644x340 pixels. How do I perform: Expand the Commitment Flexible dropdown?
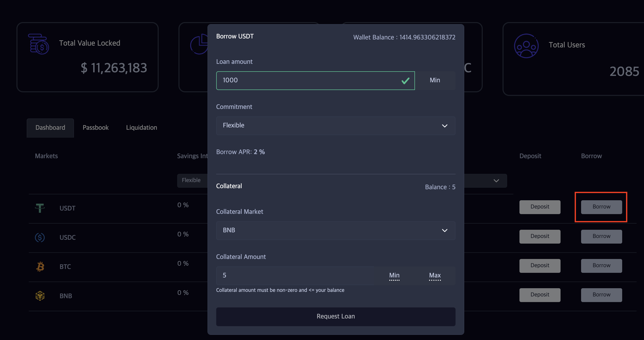tap(336, 126)
